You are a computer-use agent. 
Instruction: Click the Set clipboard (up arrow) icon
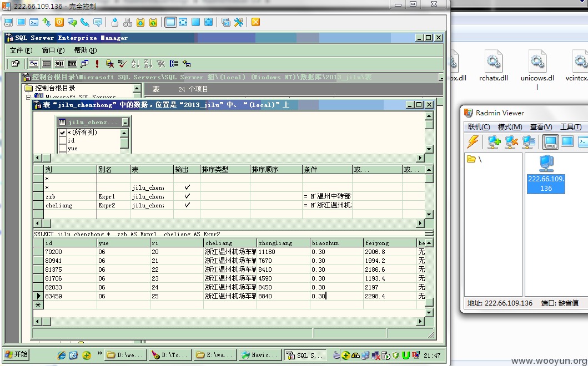pos(153,22)
